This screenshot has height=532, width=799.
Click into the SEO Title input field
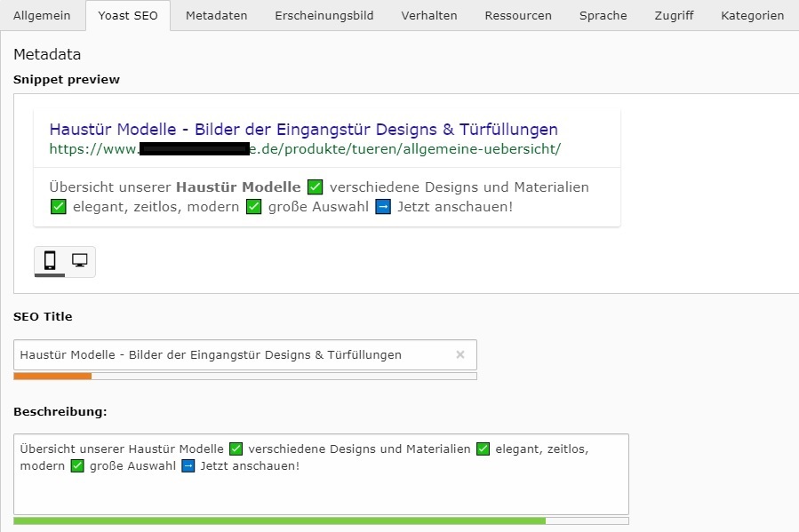tap(231, 354)
